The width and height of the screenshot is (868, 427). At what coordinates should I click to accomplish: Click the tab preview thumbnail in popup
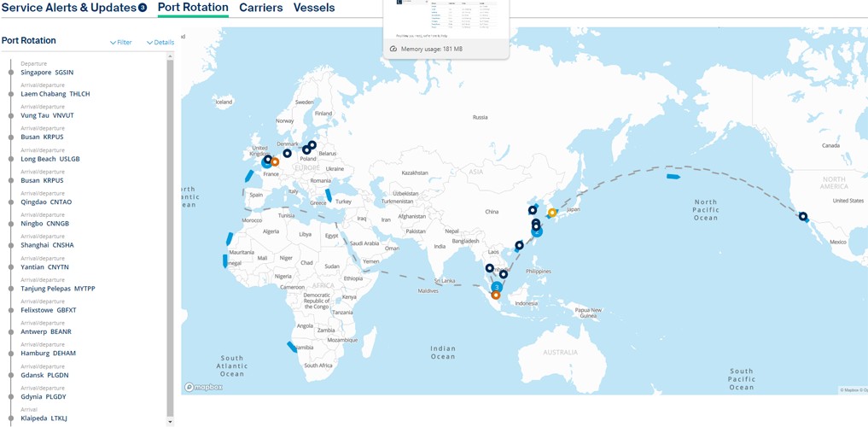pos(446,19)
